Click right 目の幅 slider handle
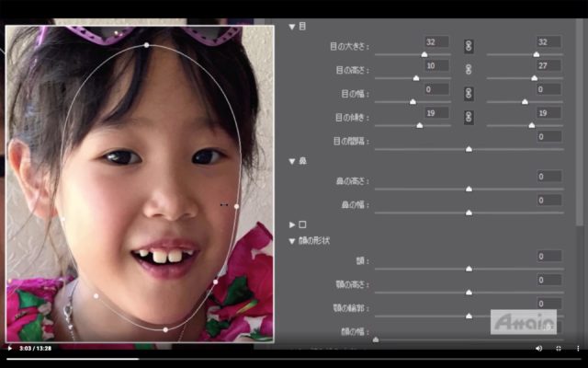The image size is (588, 368). [525, 102]
